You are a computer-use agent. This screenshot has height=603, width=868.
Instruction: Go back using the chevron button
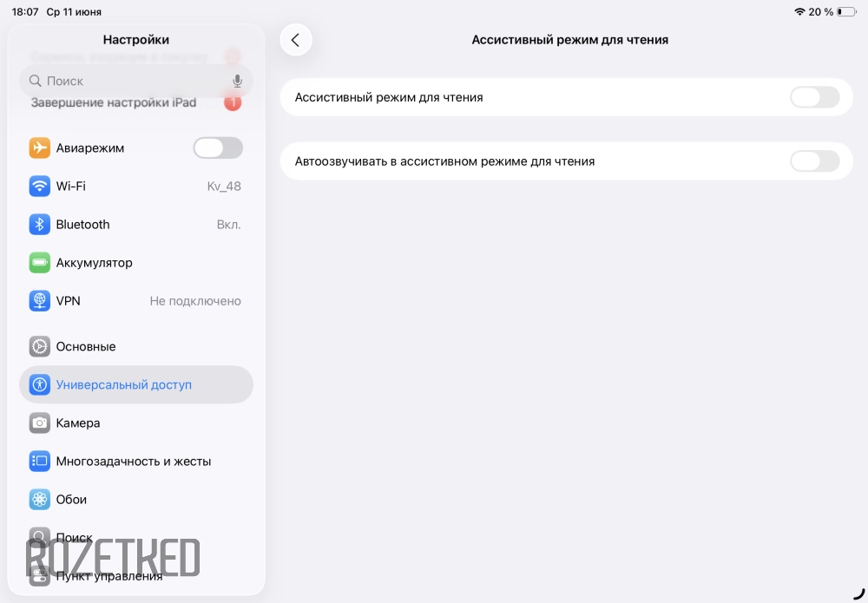tap(296, 40)
